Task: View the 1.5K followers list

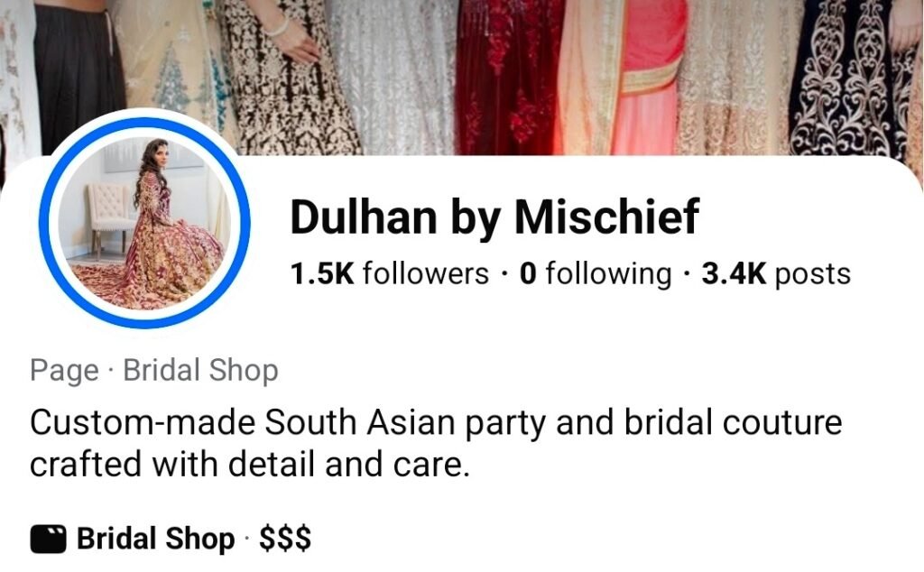Action: [390, 274]
